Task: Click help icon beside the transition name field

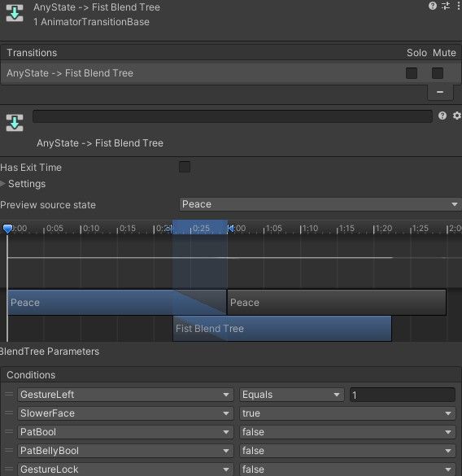Action: 442,116
